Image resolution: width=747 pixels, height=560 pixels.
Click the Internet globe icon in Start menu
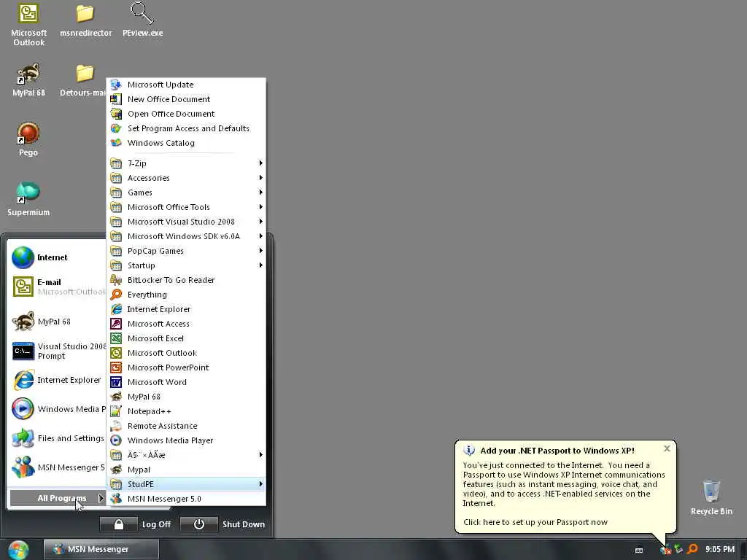tap(23, 257)
